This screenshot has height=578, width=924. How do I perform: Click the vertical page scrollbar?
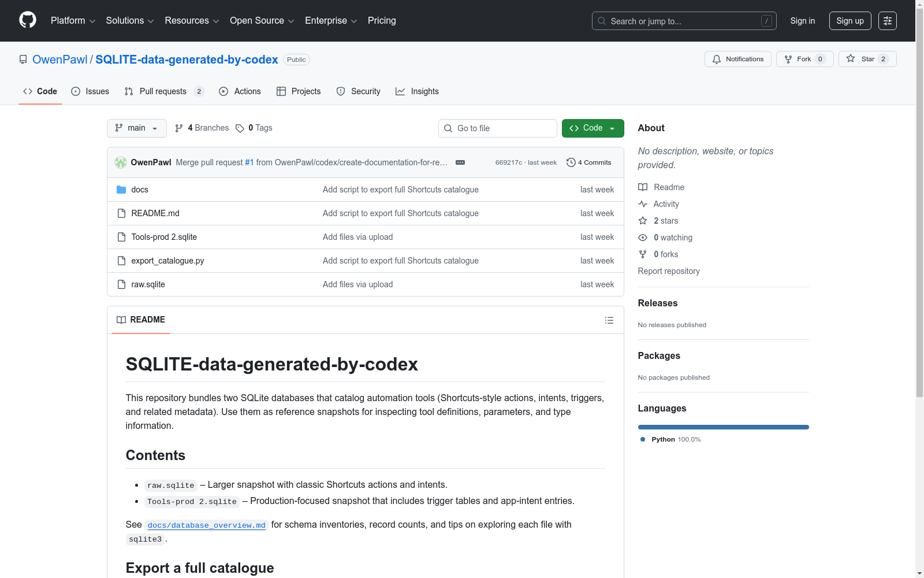click(919, 202)
